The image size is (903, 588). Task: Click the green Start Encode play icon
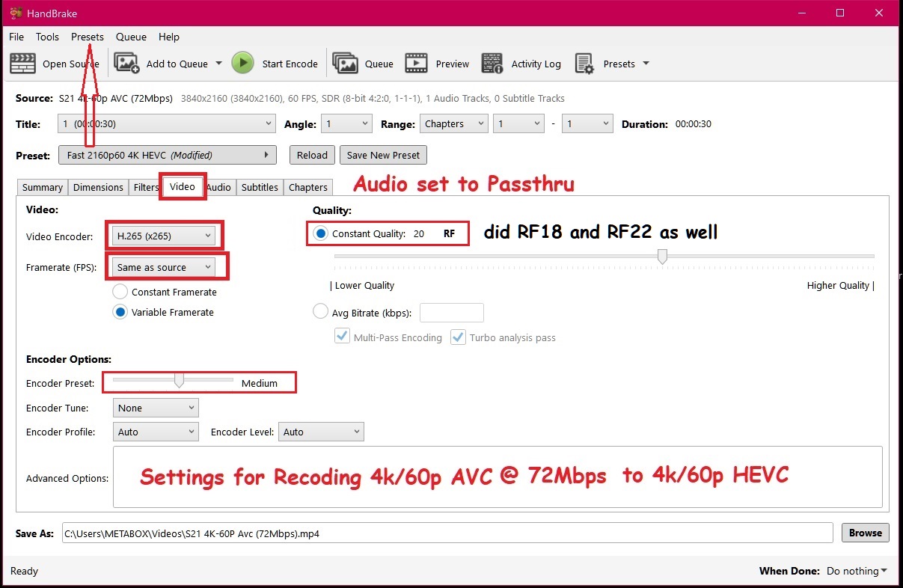pyautogui.click(x=242, y=64)
